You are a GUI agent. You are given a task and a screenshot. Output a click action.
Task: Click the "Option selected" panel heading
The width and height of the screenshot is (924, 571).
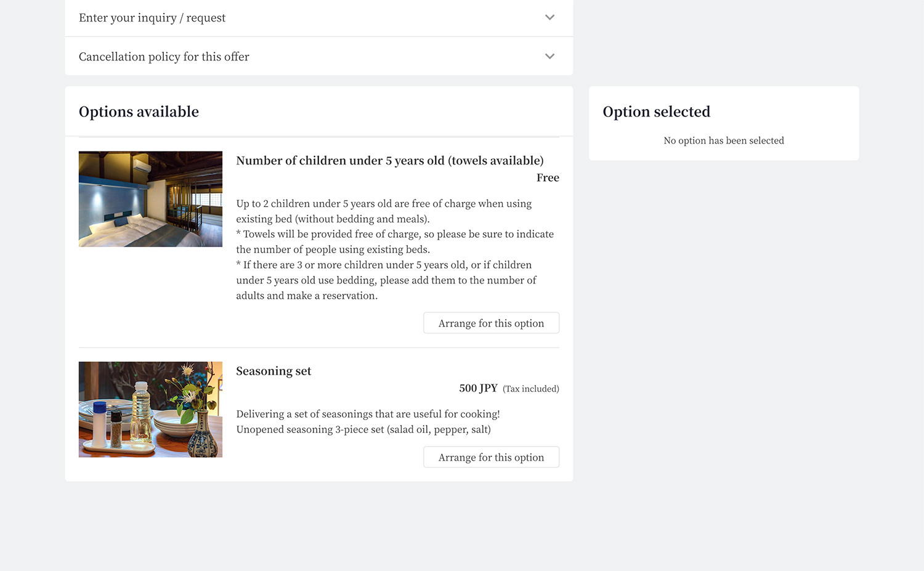[656, 111]
